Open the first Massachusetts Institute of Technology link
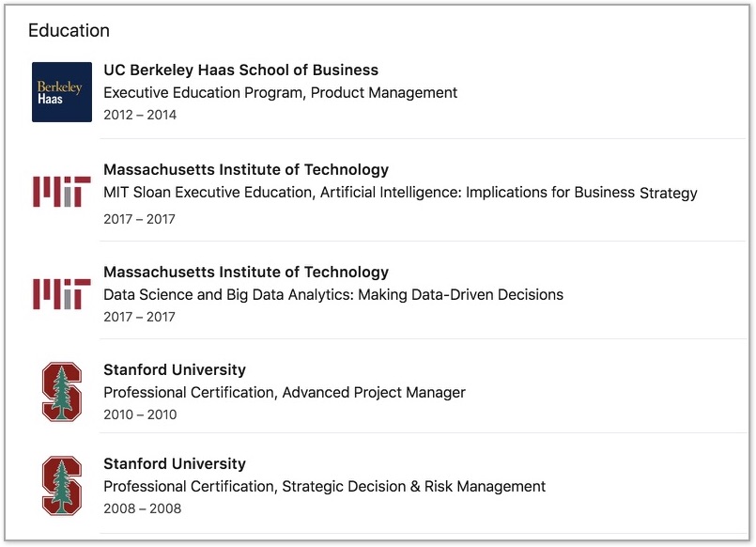Image resolution: width=756 pixels, height=547 pixels. 246,170
